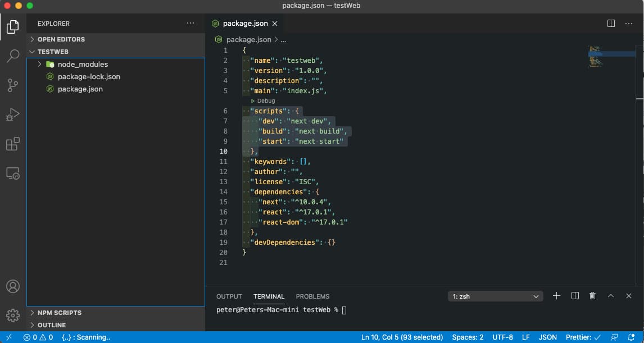Click the "dependencies" key in editor

(279, 191)
